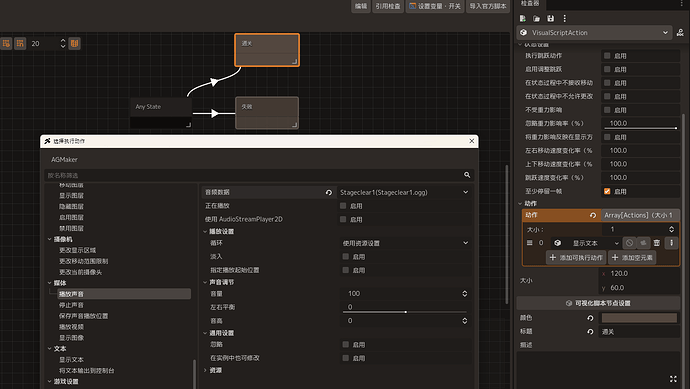Click the search magnifier in filter field
The image size is (690, 389).
(x=467, y=175)
